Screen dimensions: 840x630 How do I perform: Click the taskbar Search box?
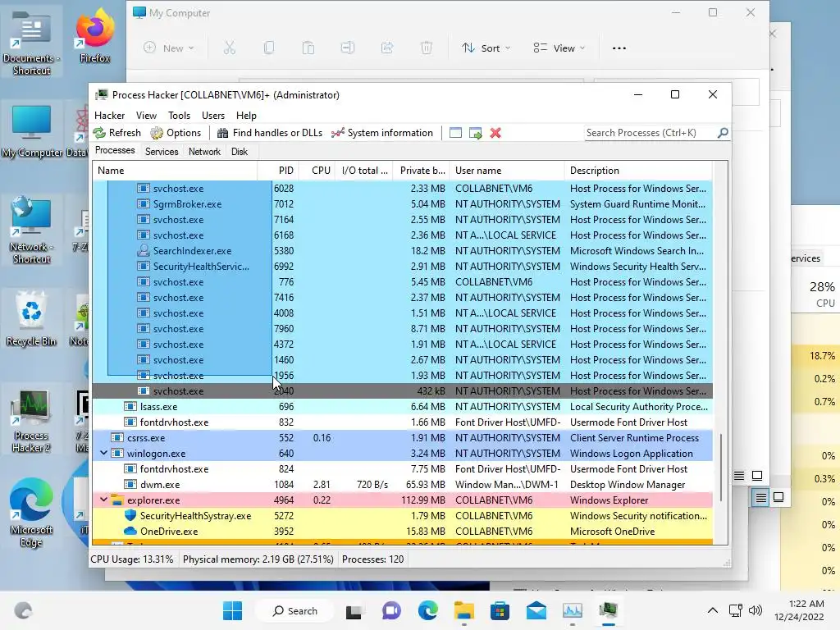tap(294, 610)
